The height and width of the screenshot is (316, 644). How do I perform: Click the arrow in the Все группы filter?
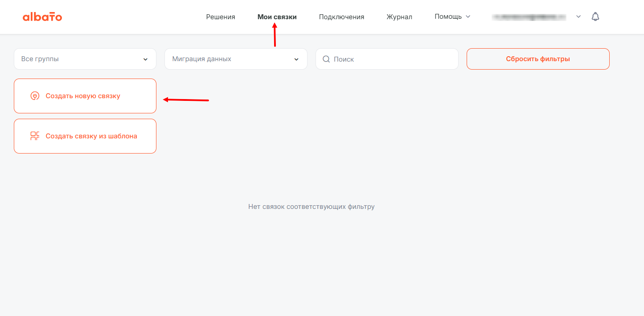point(145,59)
